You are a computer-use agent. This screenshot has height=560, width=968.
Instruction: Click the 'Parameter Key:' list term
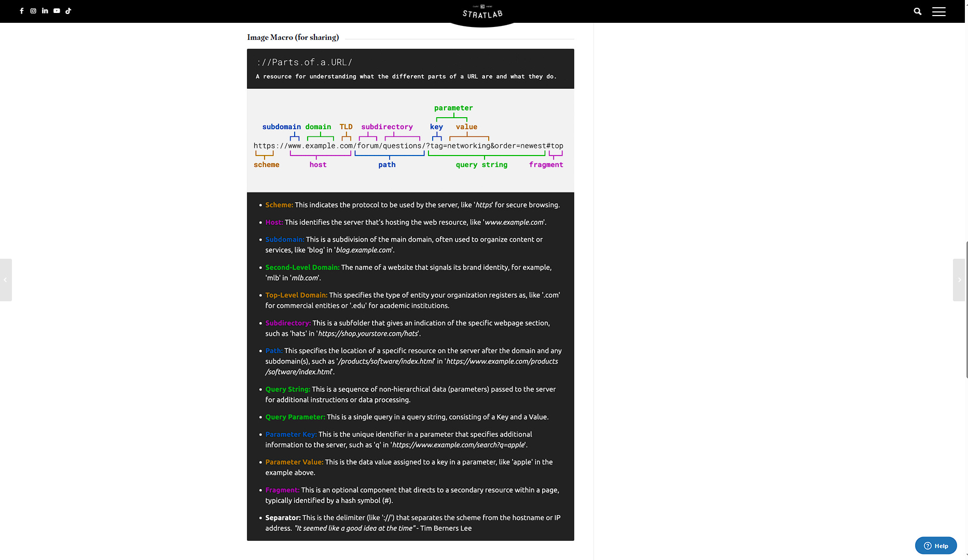tap(291, 435)
